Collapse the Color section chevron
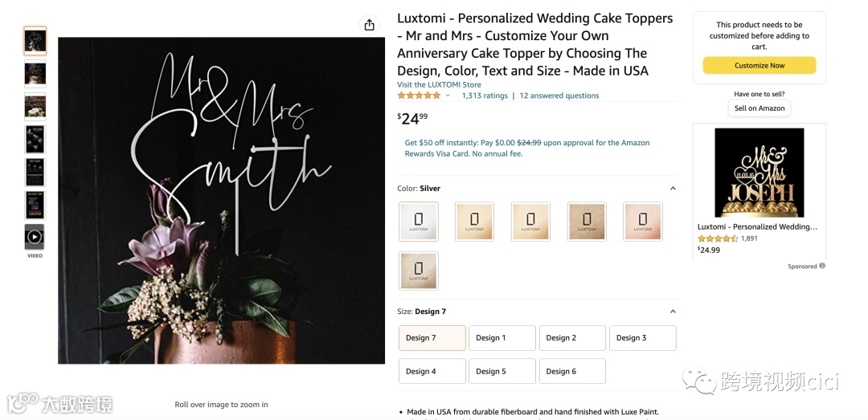 (x=673, y=189)
